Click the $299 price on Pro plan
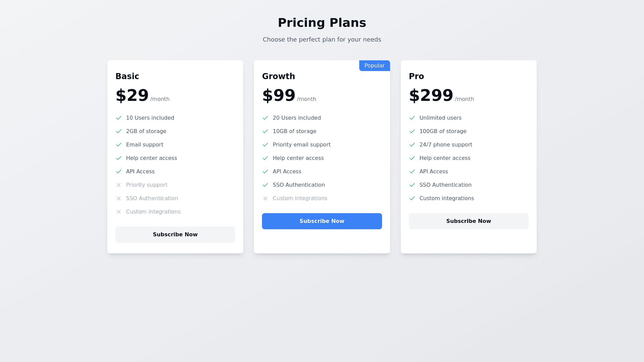Image resolution: width=644 pixels, height=362 pixels. [x=431, y=96]
